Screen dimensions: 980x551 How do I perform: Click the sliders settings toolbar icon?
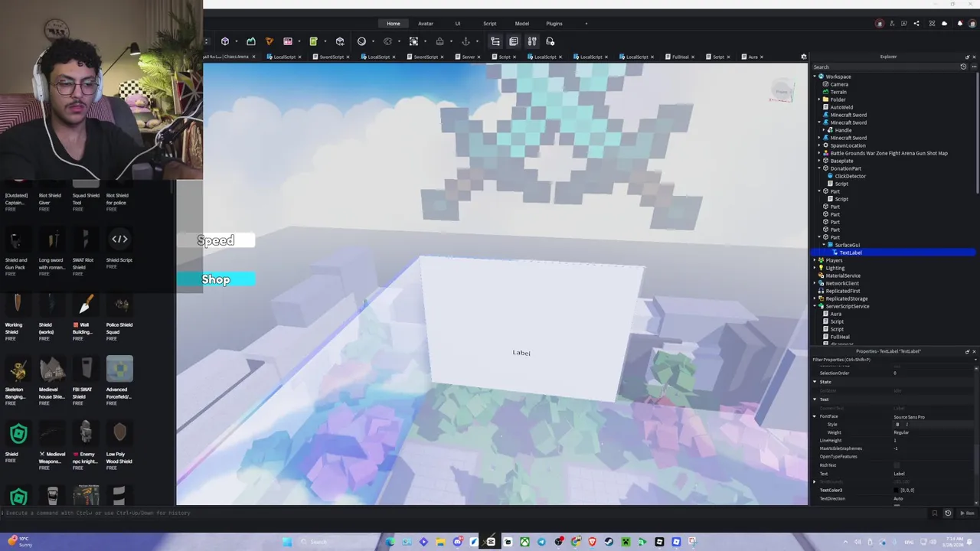point(532,41)
